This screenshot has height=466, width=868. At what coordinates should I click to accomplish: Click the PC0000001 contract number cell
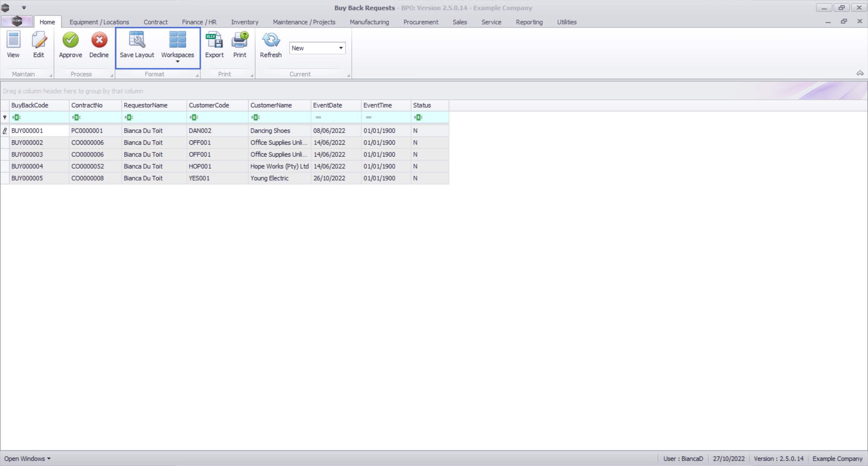[x=95, y=131]
